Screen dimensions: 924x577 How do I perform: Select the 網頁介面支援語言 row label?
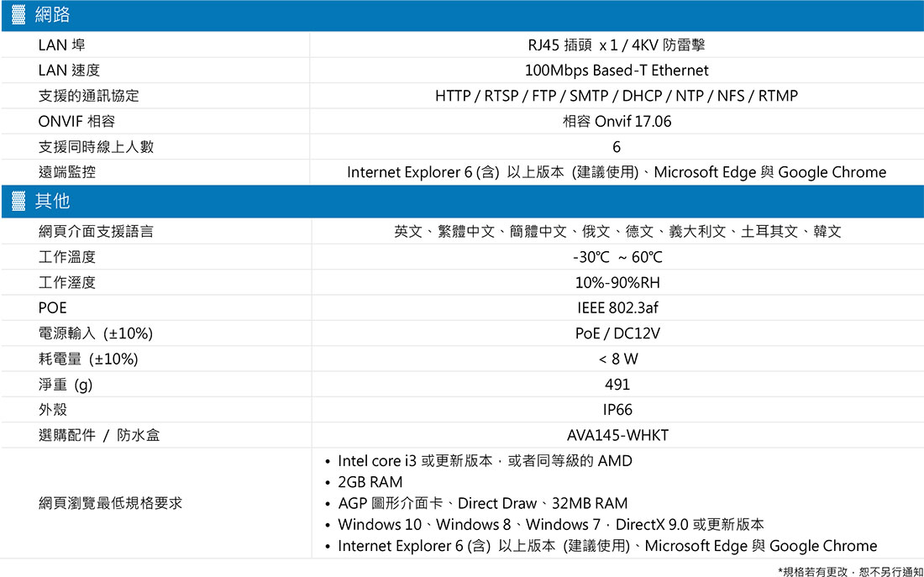[x=96, y=232]
